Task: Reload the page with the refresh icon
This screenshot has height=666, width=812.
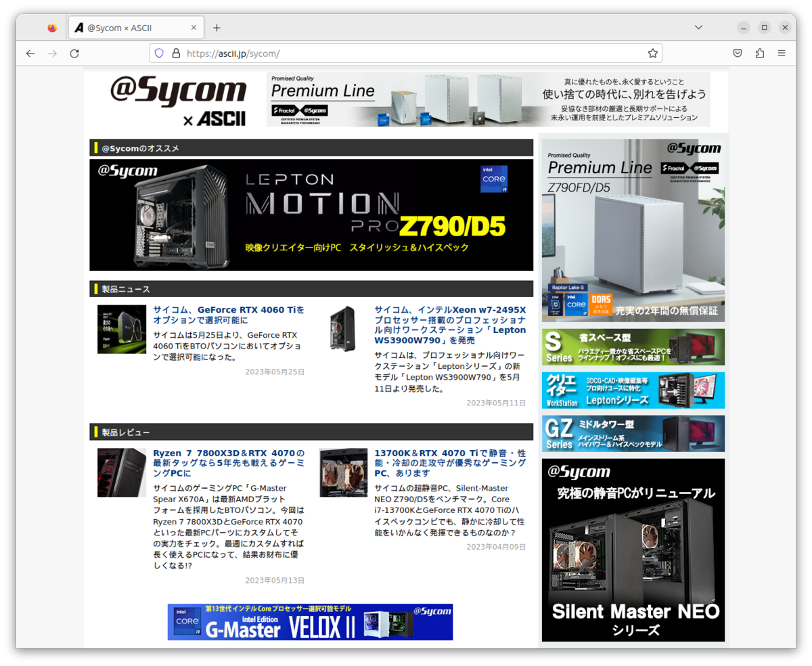Action: coord(74,53)
